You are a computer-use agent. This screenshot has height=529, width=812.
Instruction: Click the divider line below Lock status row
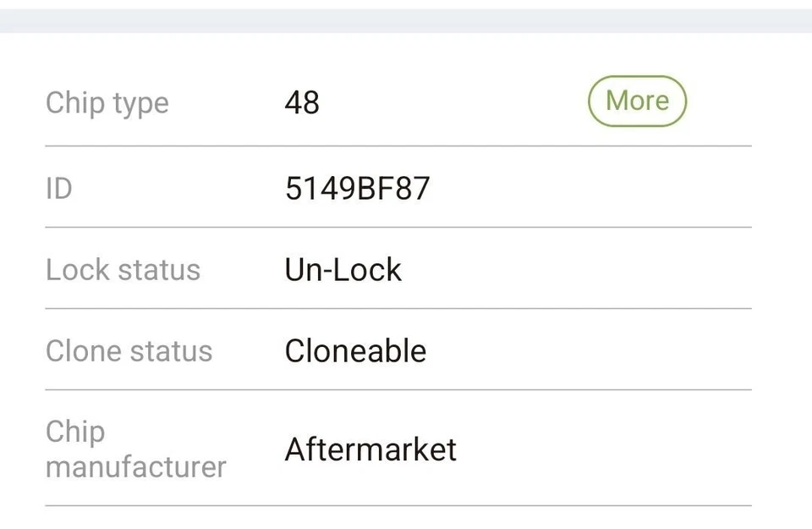click(398, 308)
